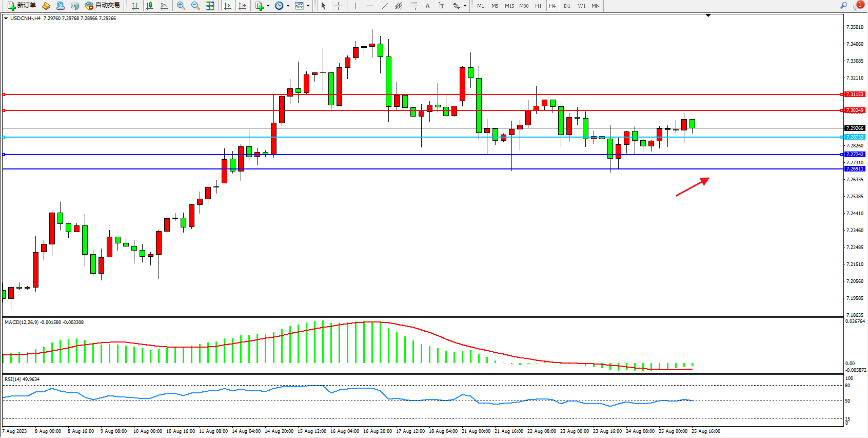Screen dimensions: 868x438
Task: Switch chart to bar chart display
Action: (x=135, y=6)
